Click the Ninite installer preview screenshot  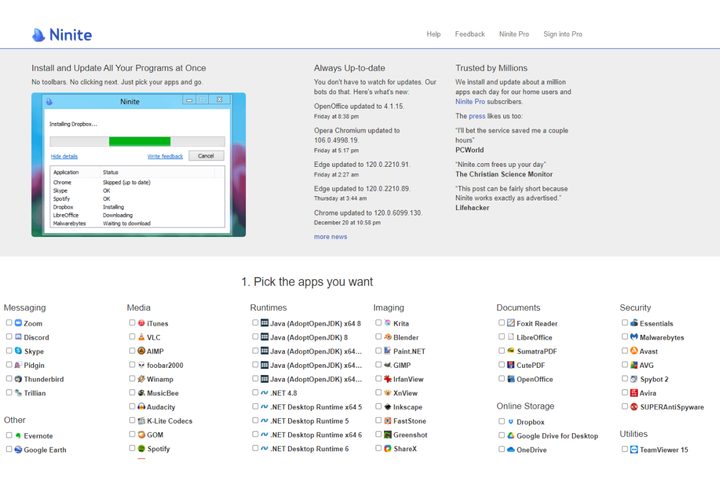138,165
